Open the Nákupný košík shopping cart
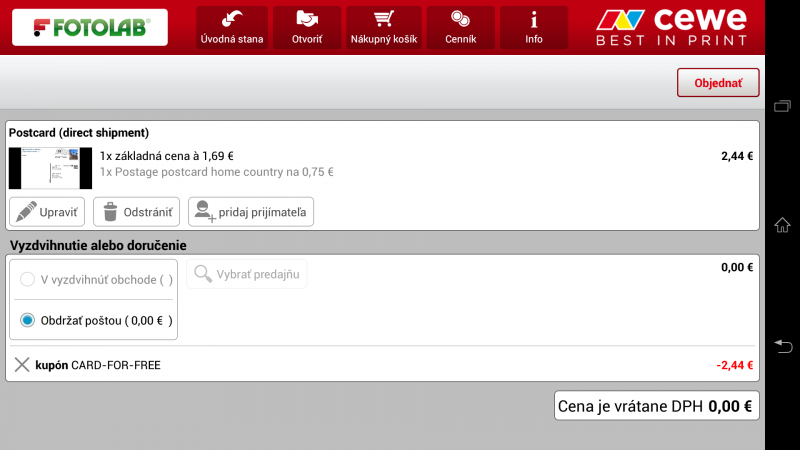 click(383, 27)
